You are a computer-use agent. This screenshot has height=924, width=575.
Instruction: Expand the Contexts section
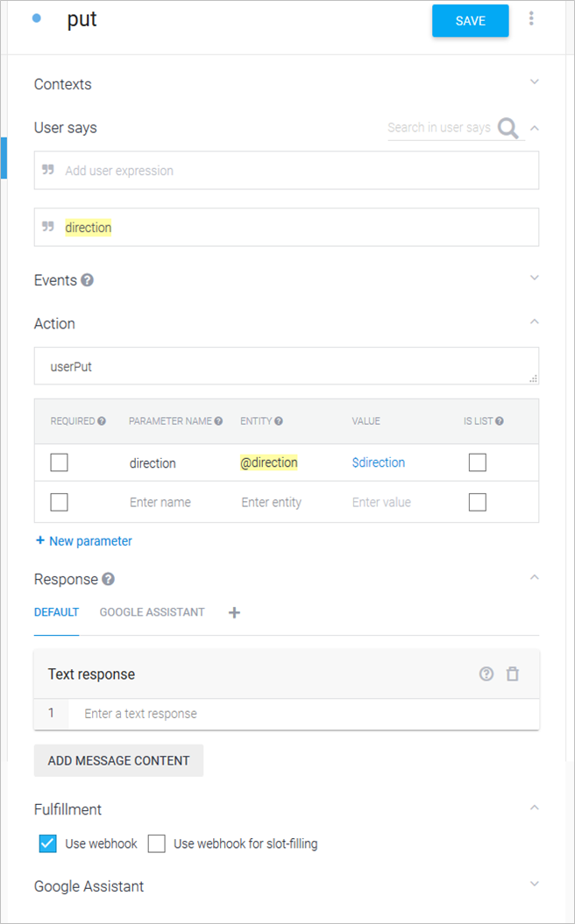tap(535, 82)
